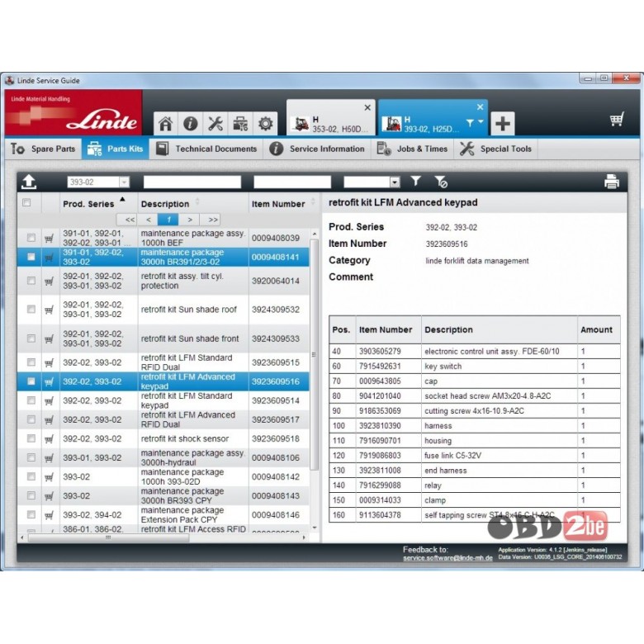Clear filter with crossed funnel icon
The image size is (644, 644).
click(441, 182)
